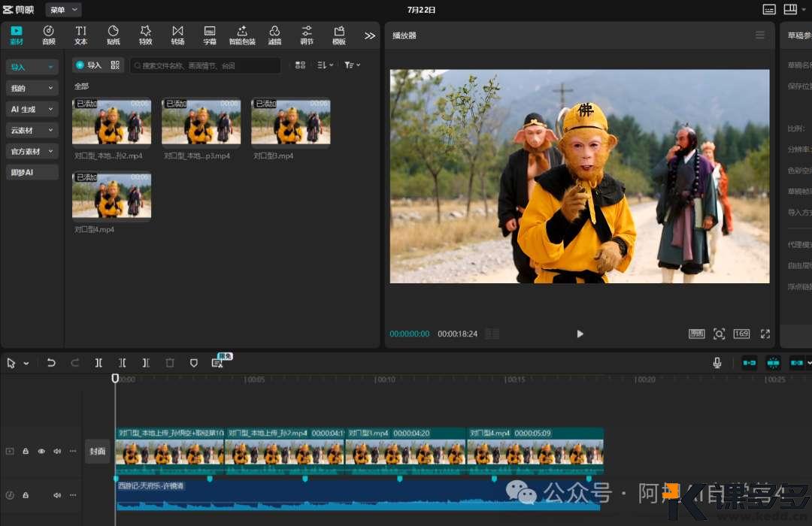Select the 对口型4.mp4 timeline clip
This screenshot has height=526, width=812.
pyautogui.click(x=535, y=450)
